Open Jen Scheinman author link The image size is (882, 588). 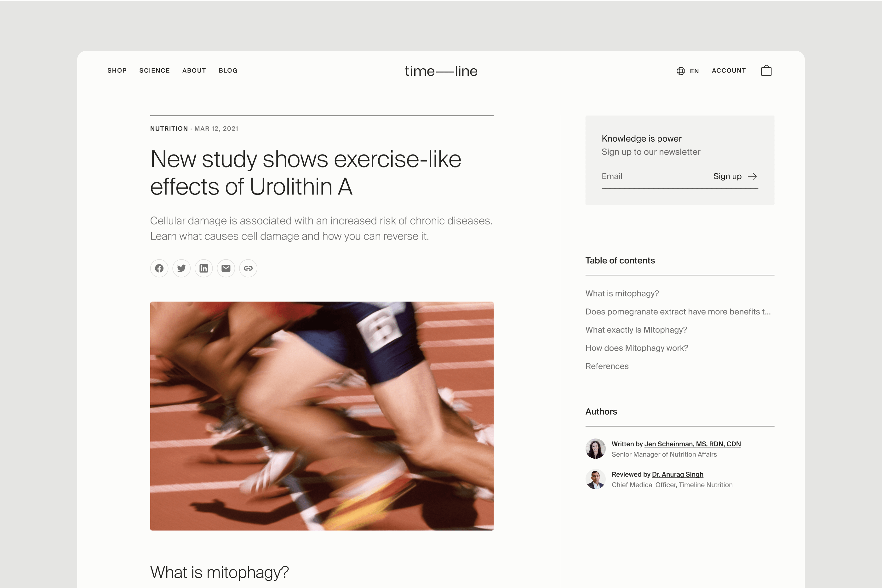tap(692, 444)
